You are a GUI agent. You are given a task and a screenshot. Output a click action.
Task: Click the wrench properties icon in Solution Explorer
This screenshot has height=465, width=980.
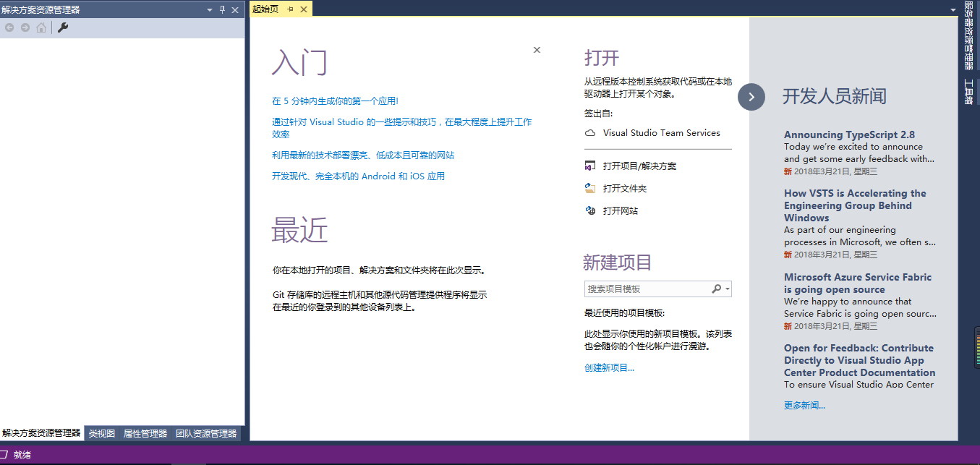(63, 27)
